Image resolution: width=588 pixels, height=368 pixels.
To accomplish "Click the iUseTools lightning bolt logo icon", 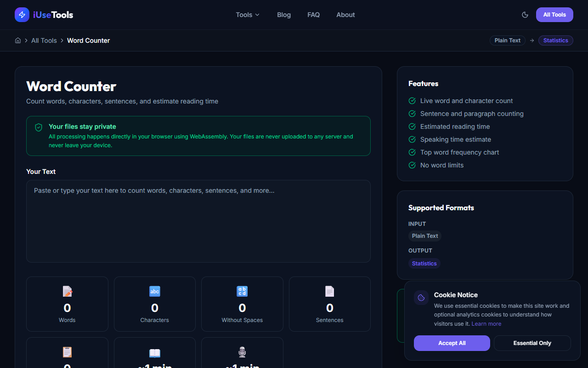I will point(22,15).
